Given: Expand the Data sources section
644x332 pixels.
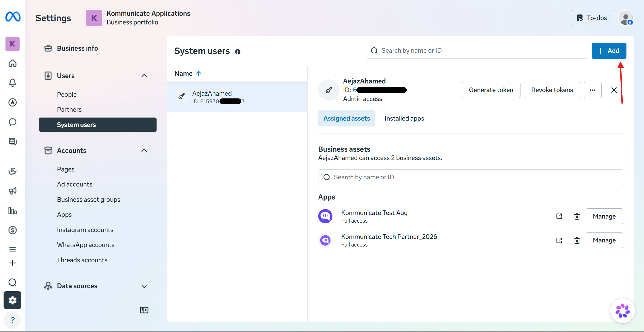Looking at the screenshot, I should point(144,286).
